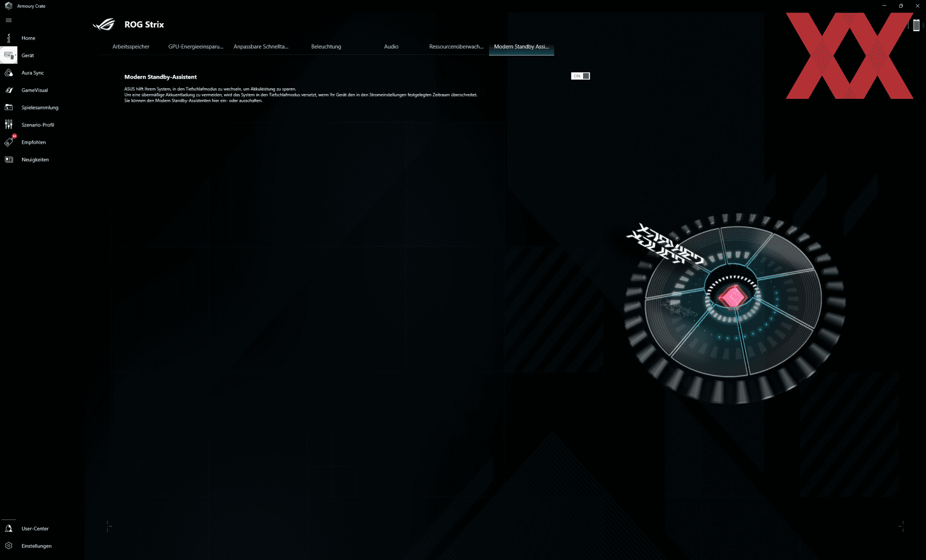
Task: Switch to the Beleuchtung tab
Action: click(326, 47)
